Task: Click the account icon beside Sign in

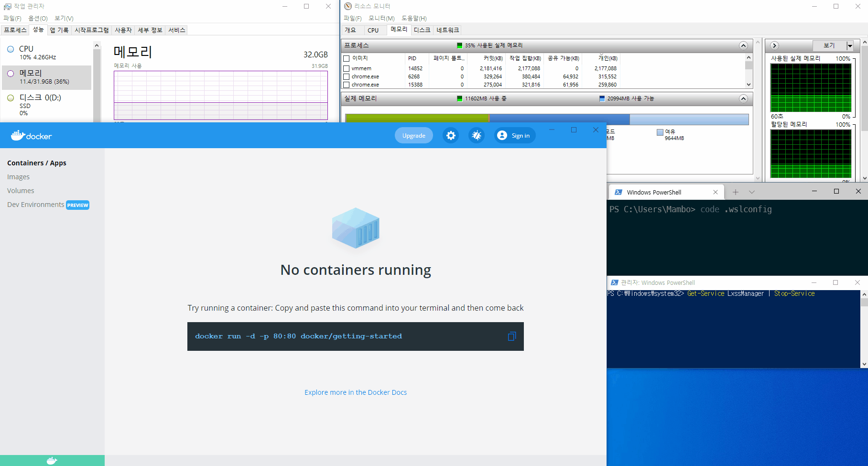Action: [502, 136]
